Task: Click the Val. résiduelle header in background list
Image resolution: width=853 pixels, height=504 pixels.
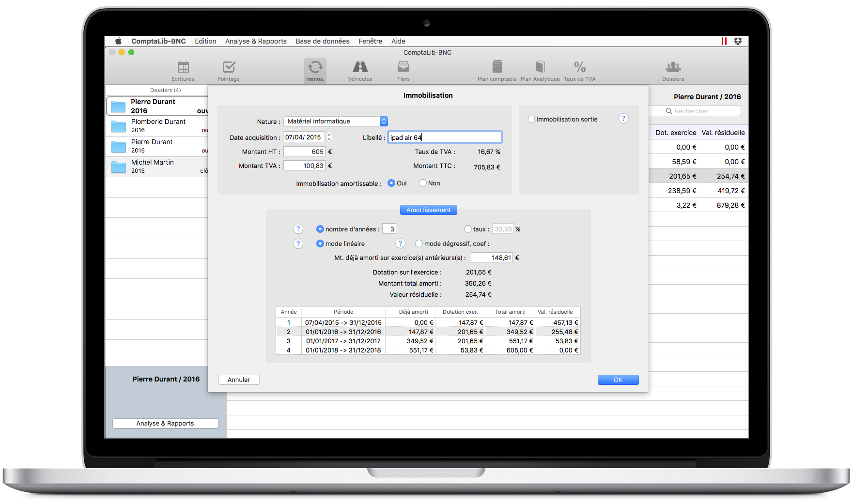Action: pyautogui.click(x=723, y=133)
